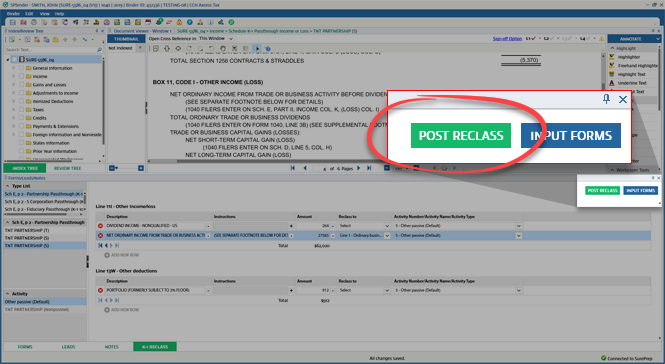Switch to the REVIEW TREE tab
Image resolution: width=665 pixels, height=364 pixels.
point(67,168)
